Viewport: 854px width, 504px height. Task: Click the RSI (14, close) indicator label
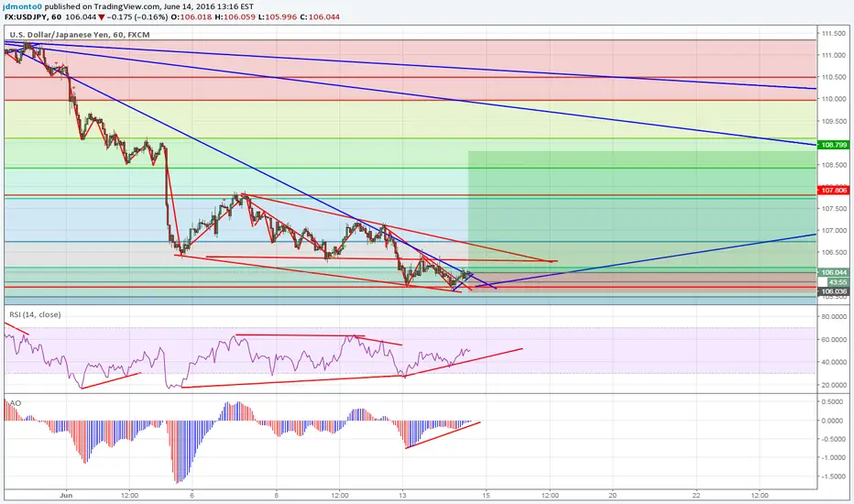point(35,314)
